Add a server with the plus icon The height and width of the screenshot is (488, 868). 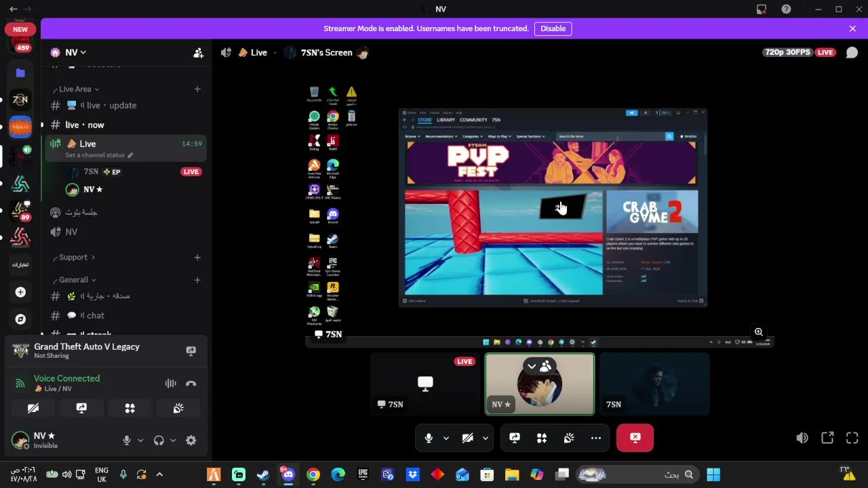(x=20, y=292)
